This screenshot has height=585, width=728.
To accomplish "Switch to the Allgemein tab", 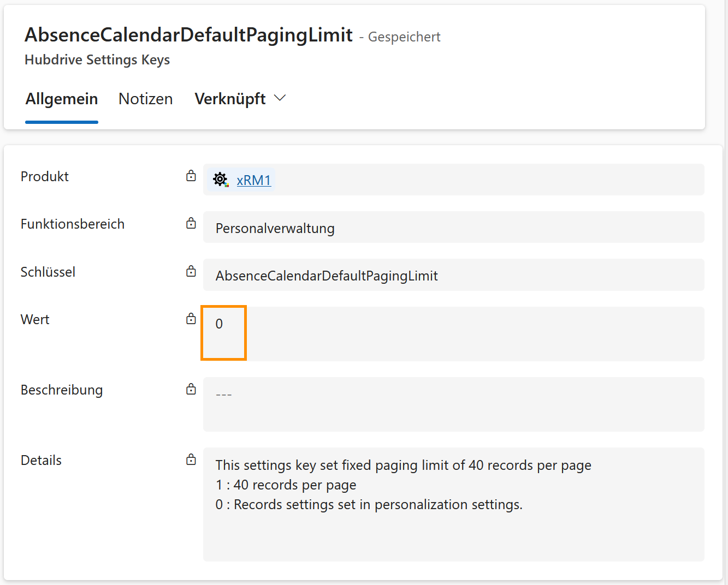I will coord(62,99).
